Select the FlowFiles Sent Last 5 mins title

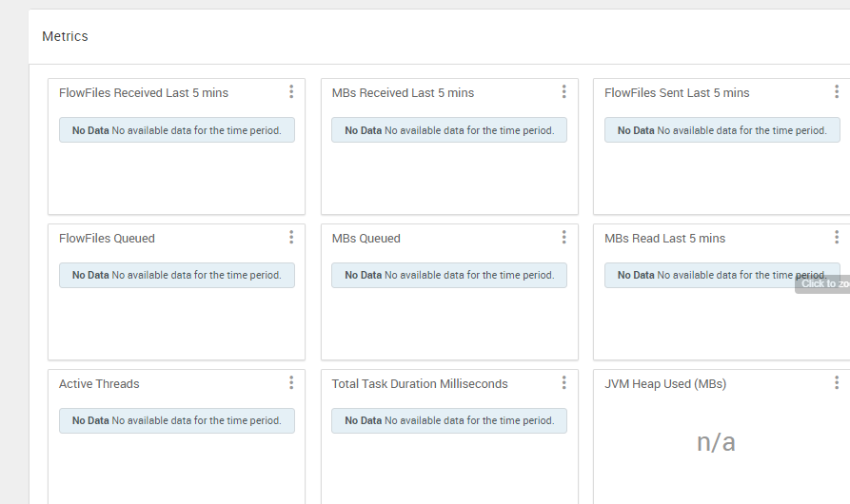tap(677, 93)
